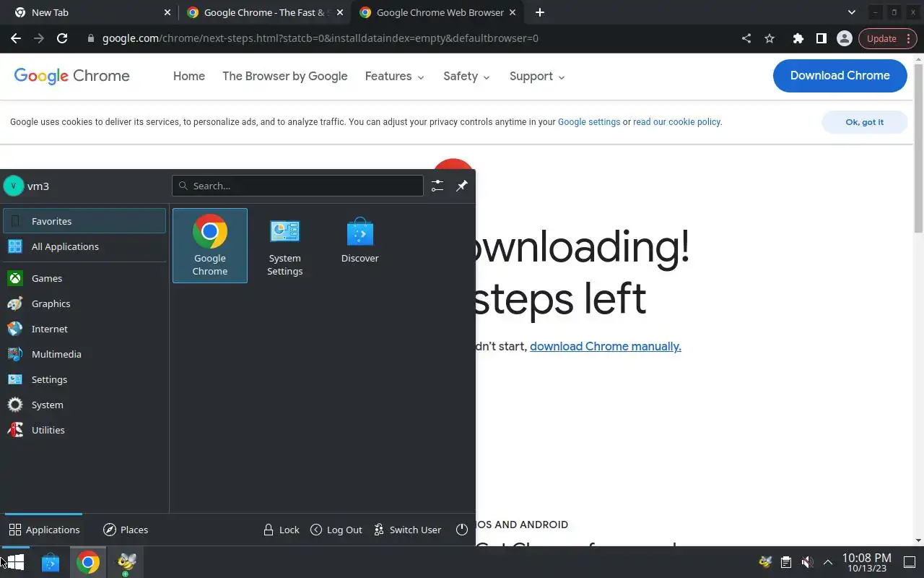Open the System category
The image size is (924, 578).
point(84,405)
